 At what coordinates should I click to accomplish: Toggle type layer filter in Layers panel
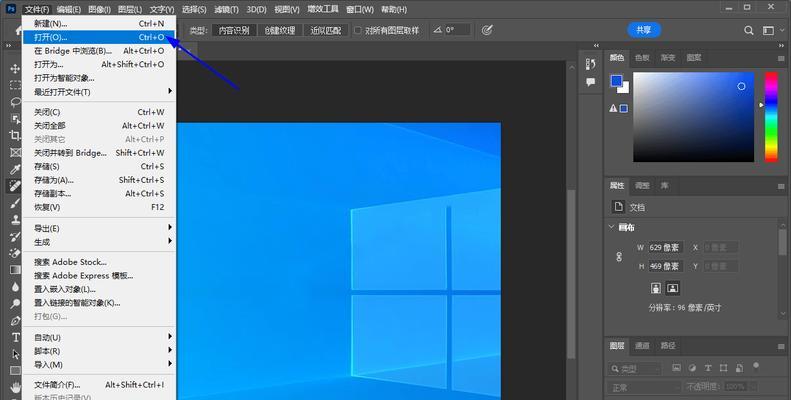click(708, 368)
